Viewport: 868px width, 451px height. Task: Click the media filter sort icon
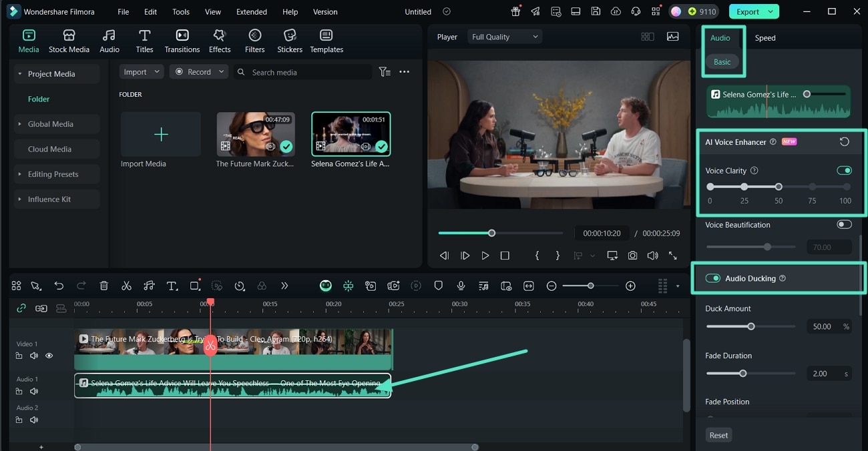point(385,71)
